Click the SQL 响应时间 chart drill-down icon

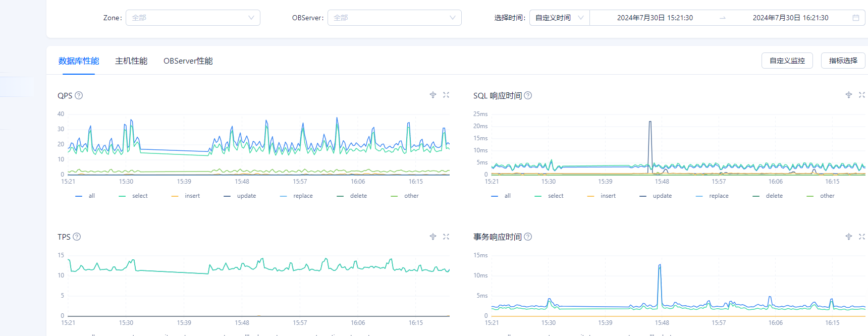pos(849,95)
